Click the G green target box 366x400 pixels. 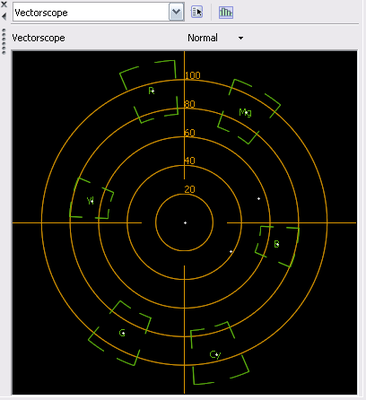tap(120, 333)
